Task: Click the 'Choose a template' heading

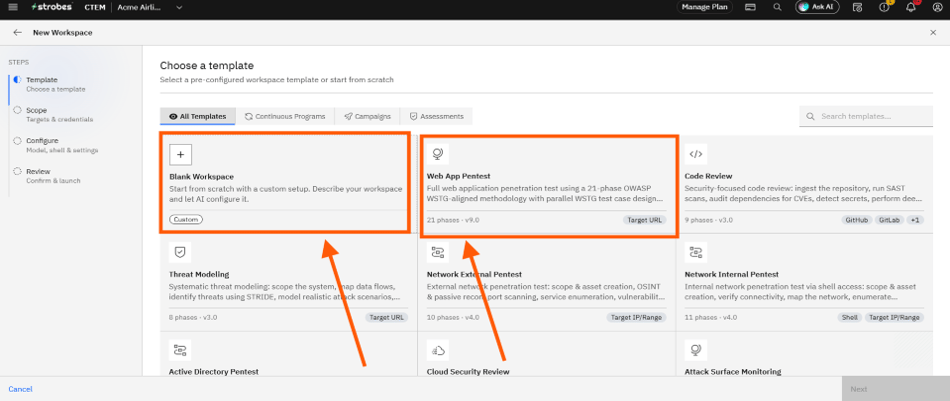Action: point(207,65)
